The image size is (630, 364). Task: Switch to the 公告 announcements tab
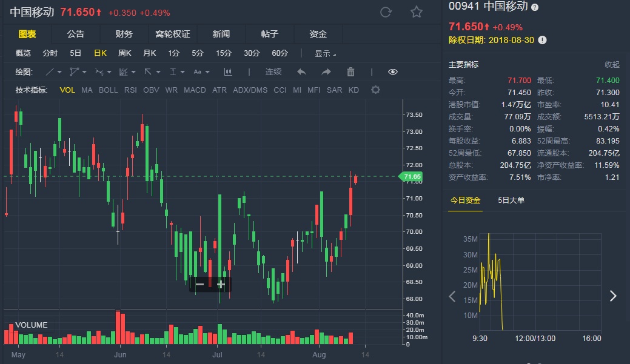tap(76, 34)
